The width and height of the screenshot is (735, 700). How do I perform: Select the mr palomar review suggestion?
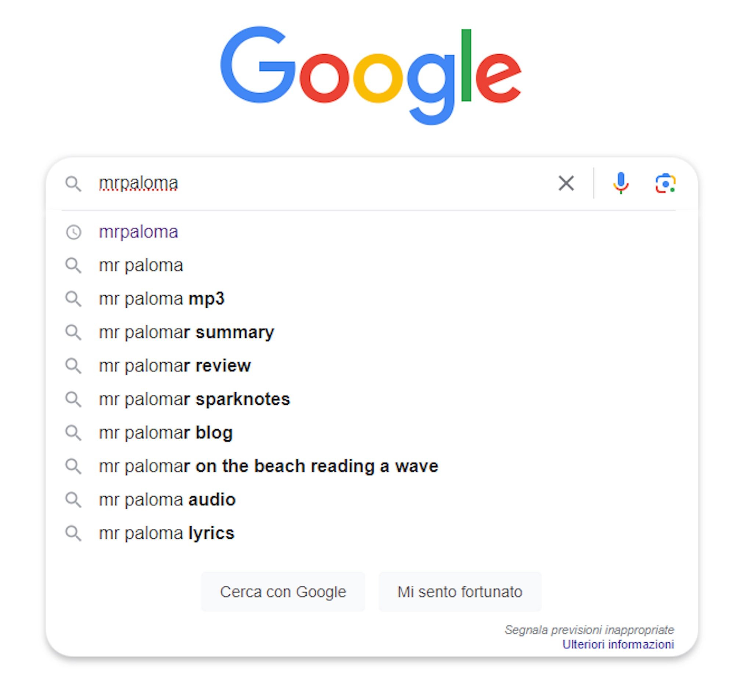(175, 366)
